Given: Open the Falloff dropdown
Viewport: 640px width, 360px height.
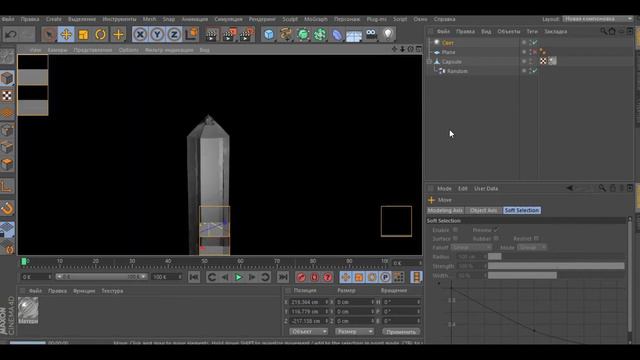Looking at the screenshot, I should [471, 247].
